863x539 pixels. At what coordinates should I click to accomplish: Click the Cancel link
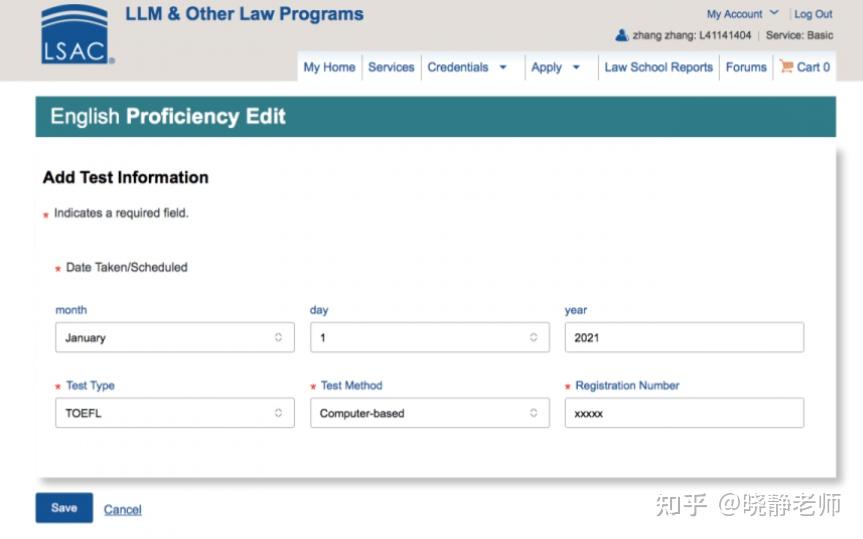(122, 510)
